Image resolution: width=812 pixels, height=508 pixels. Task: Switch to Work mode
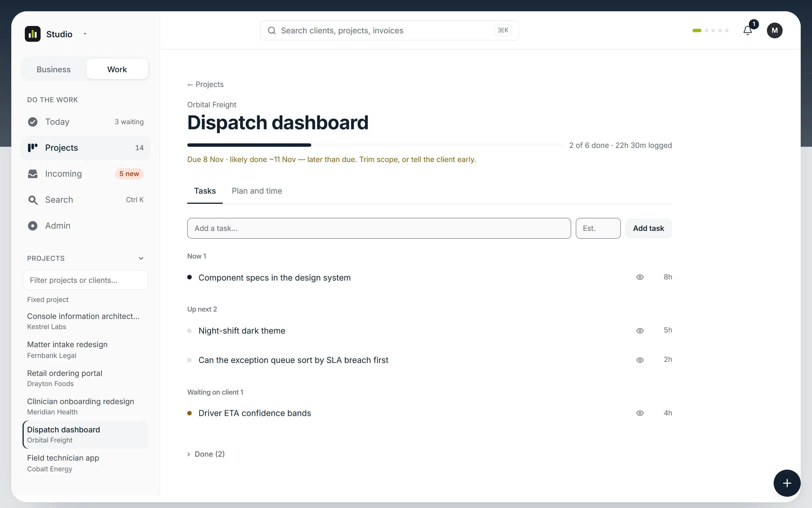click(117, 69)
